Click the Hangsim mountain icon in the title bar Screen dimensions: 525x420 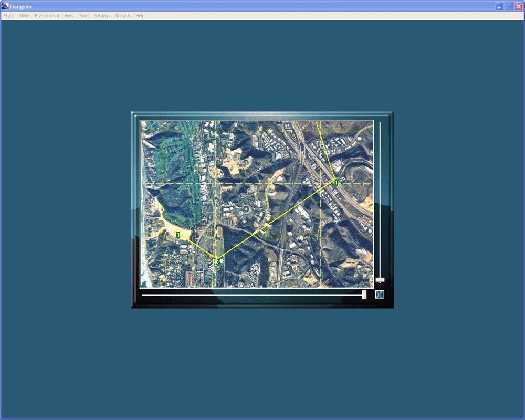[4, 6]
